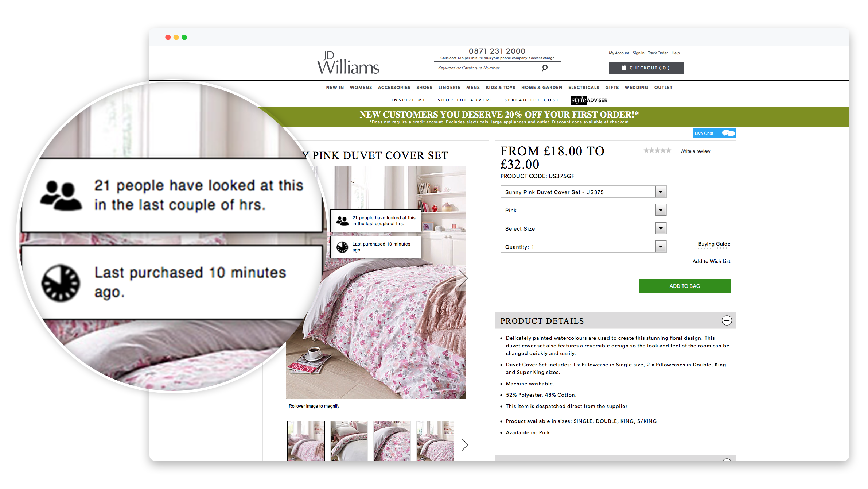Click the small people viewed icon

pyautogui.click(x=342, y=221)
